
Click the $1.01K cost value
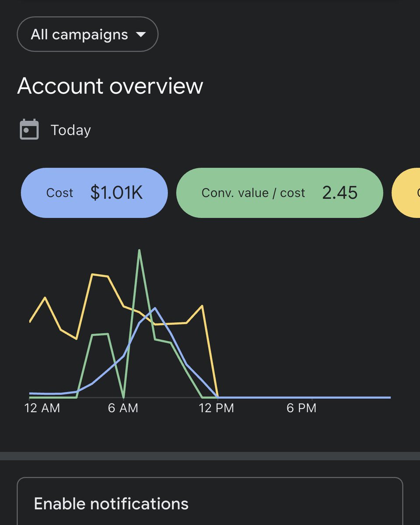(x=116, y=193)
